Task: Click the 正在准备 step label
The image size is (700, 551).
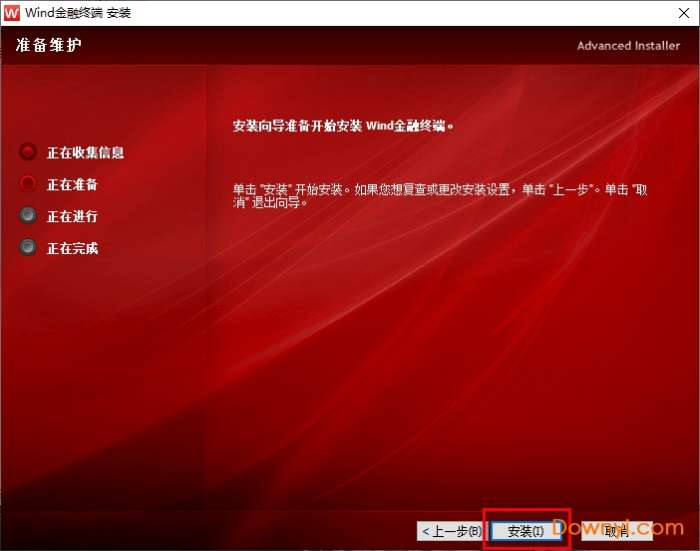Action: 72,184
